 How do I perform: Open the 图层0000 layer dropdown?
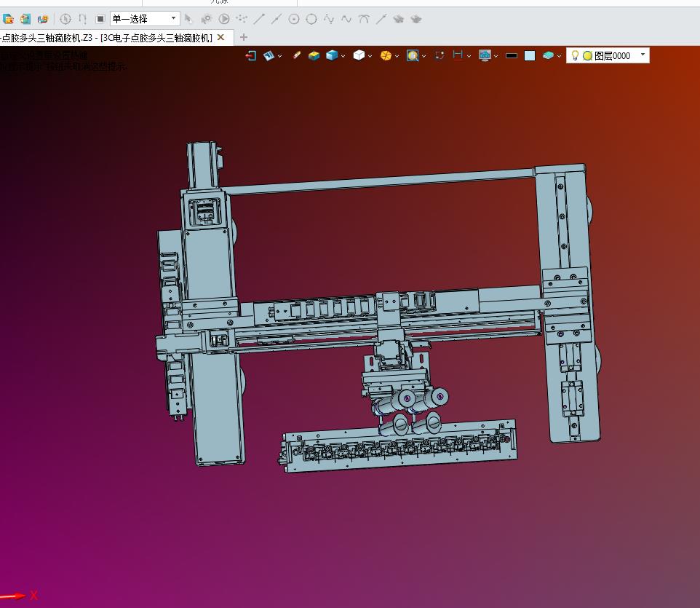coord(643,55)
